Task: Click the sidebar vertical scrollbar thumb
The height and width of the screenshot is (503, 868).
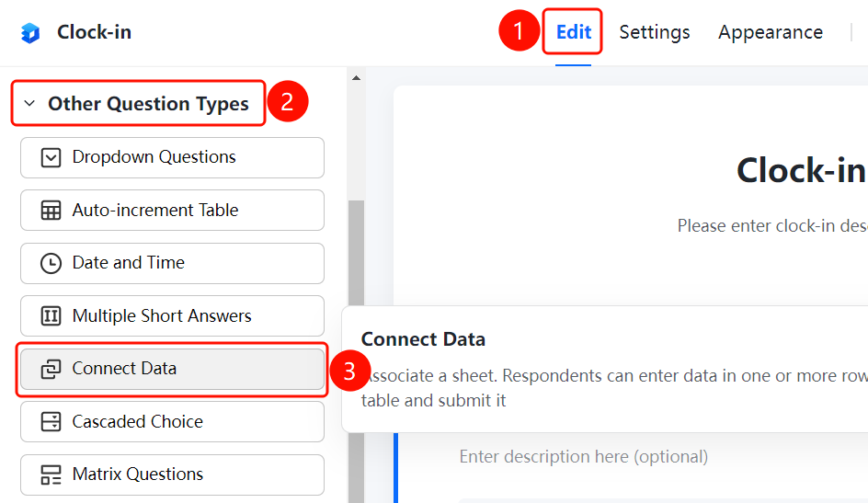Action: [357, 351]
